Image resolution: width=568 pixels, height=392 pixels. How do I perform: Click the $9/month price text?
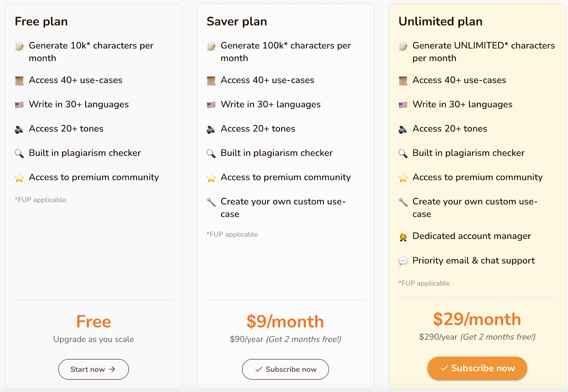(285, 321)
